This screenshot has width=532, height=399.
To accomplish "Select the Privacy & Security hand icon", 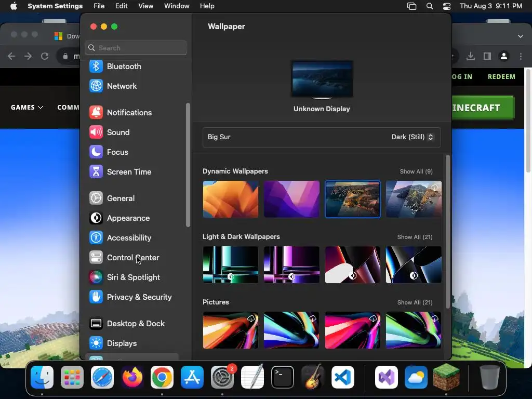I will (x=96, y=297).
